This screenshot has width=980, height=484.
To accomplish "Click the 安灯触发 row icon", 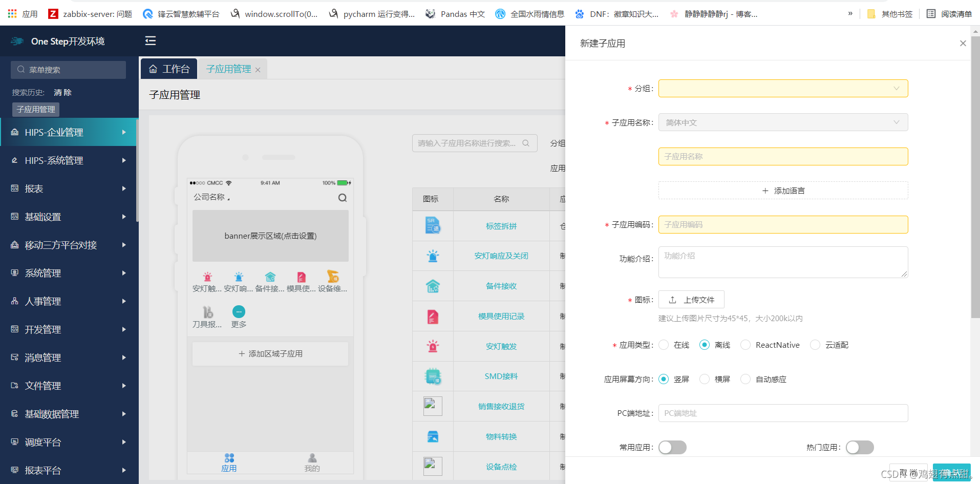I will [x=433, y=346].
